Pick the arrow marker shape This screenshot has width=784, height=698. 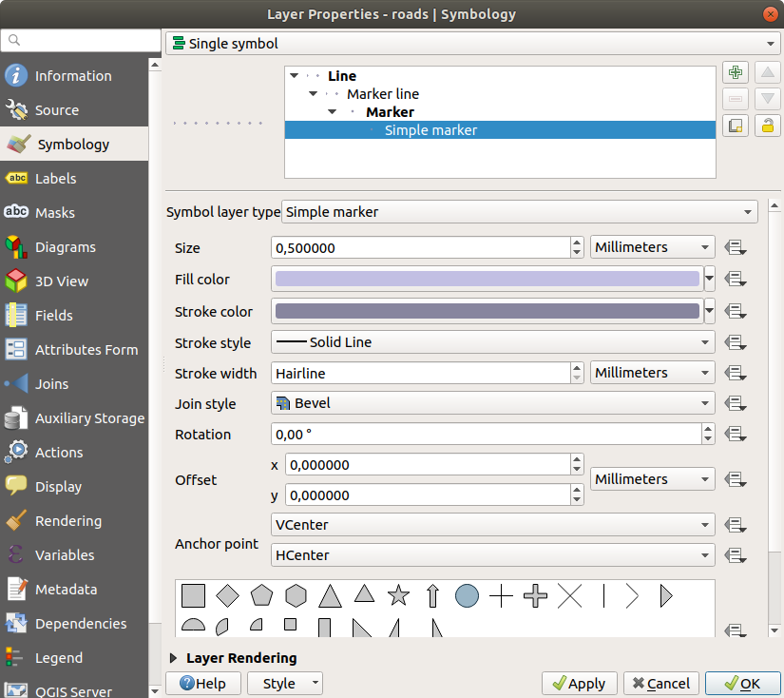point(432,596)
